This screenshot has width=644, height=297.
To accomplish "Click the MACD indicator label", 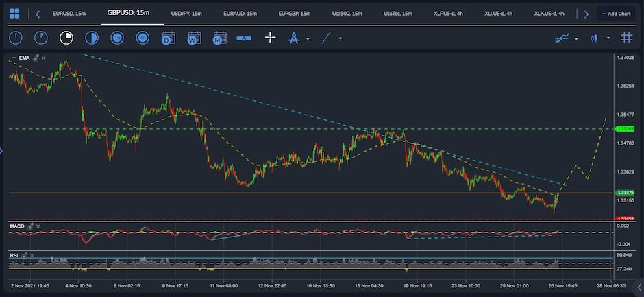I will [x=17, y=226].
